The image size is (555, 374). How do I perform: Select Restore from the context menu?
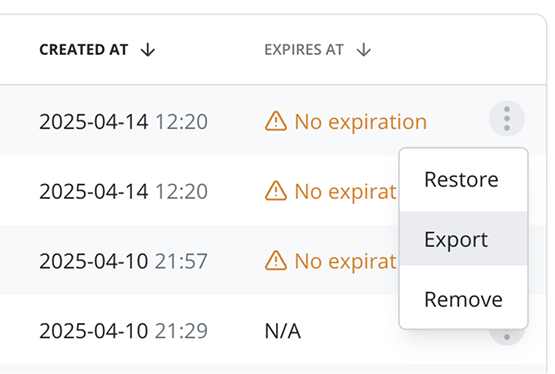(x=463, y=180)
